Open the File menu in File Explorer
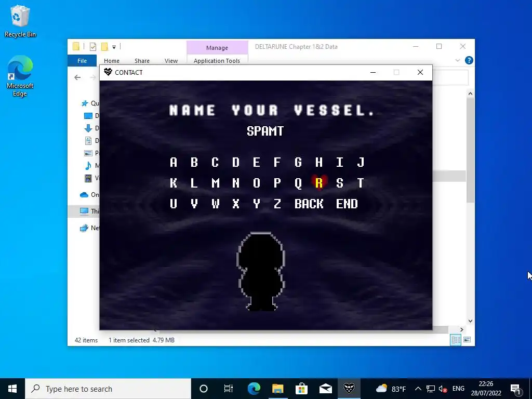This screenshot has height=399, width=532. 82,61
